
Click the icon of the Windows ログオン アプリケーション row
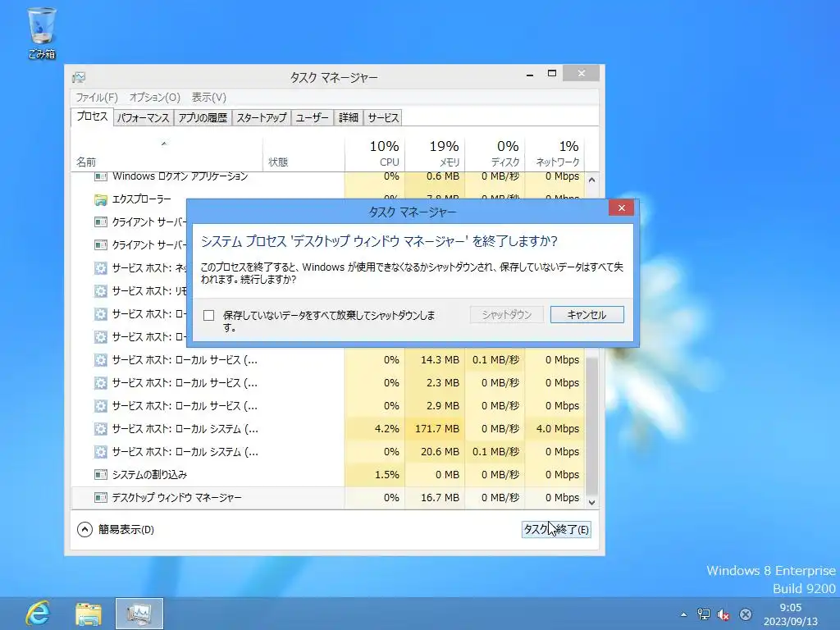click(x=100, y=176)
